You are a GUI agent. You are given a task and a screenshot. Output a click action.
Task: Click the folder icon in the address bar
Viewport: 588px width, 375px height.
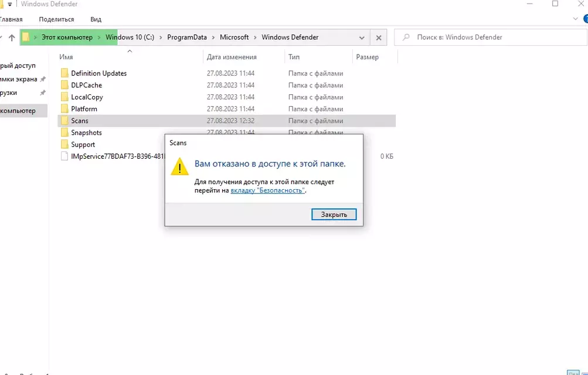pos(25,37)
